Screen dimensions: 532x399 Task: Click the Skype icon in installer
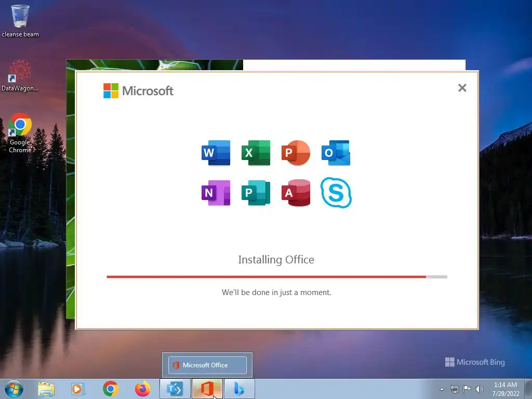click(336, 193)
